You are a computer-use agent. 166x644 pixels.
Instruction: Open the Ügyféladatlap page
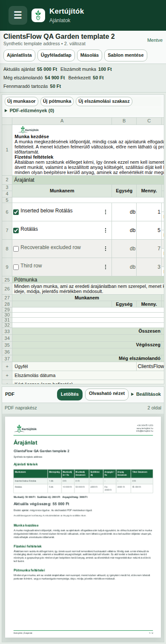point(57,55)
